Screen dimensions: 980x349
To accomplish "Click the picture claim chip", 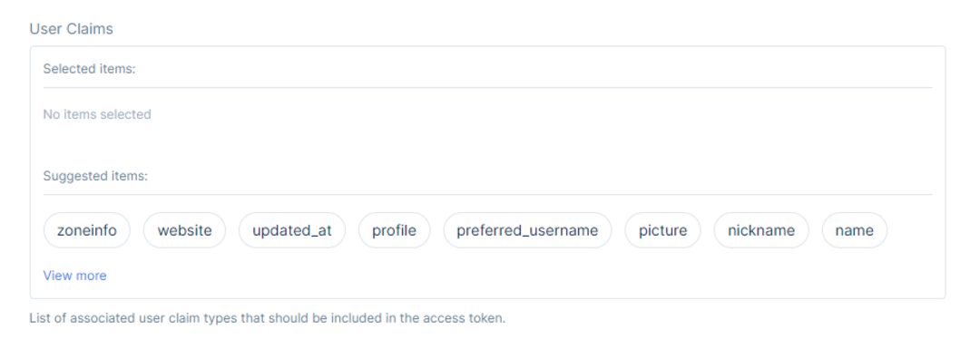I will [663, 230].
